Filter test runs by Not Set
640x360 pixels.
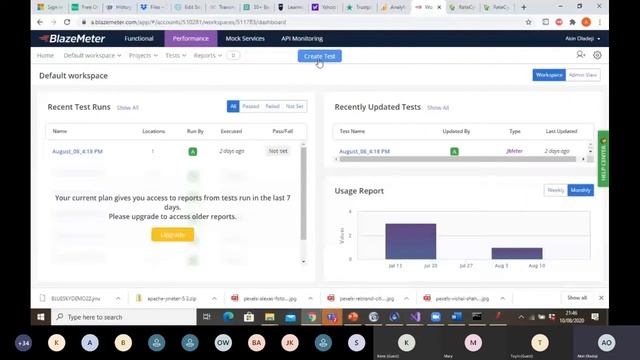[x=294, y=106]
